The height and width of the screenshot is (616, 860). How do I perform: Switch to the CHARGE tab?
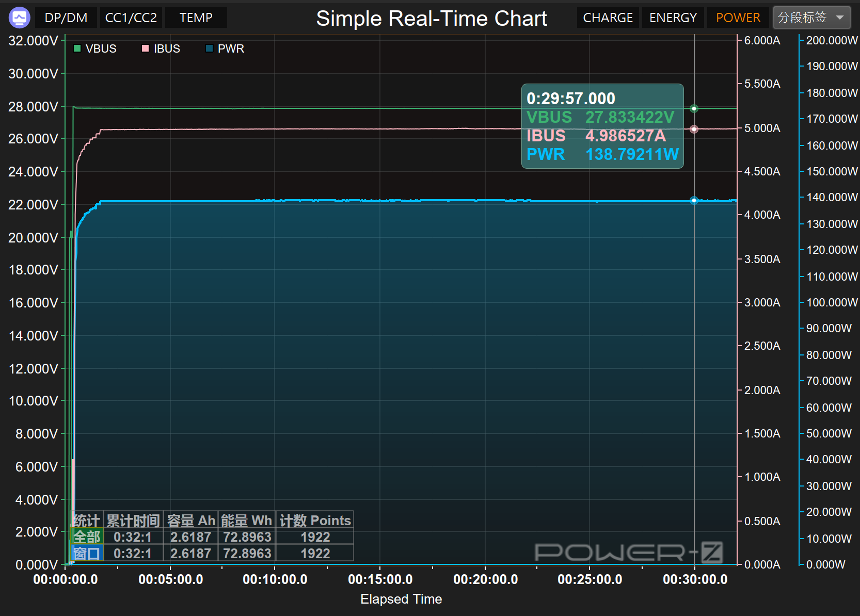[608, 18]
